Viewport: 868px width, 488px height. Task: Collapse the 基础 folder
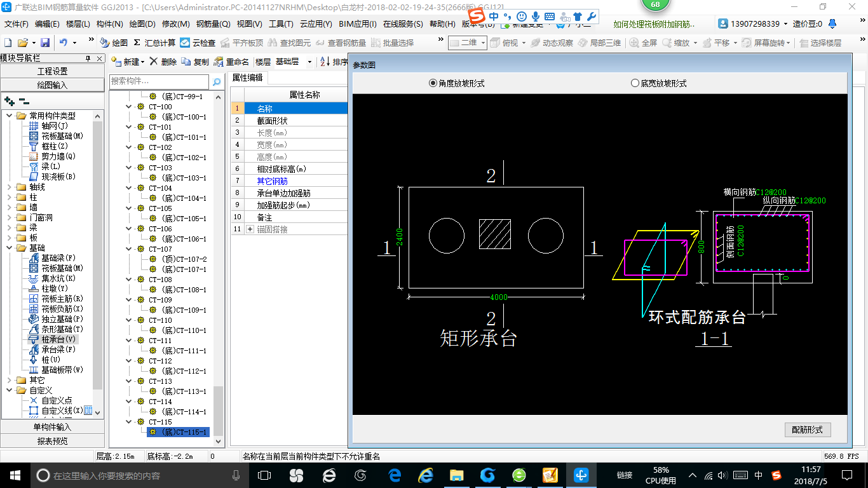pyautogui.click(x=9, y=248)
